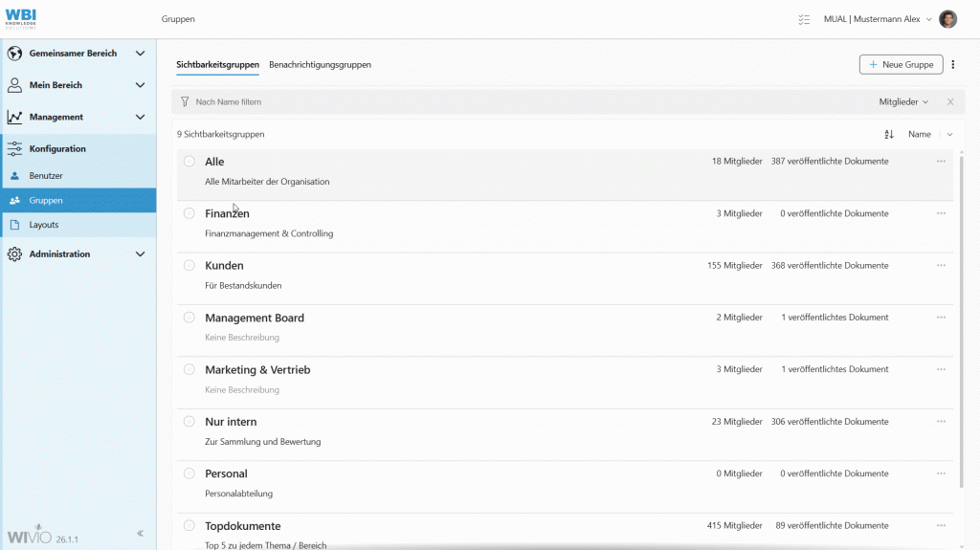Open the Finanzen group name
The image size is (980, 550).
point(227,213)
